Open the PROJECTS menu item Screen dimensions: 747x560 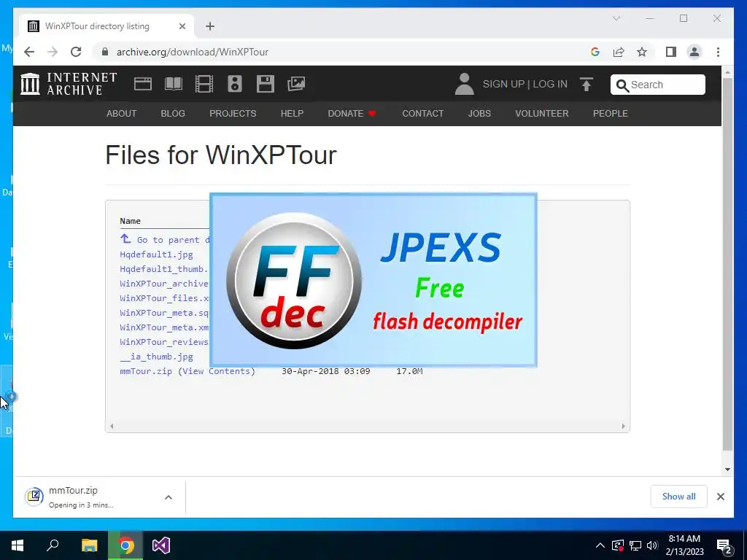point(233,113)
